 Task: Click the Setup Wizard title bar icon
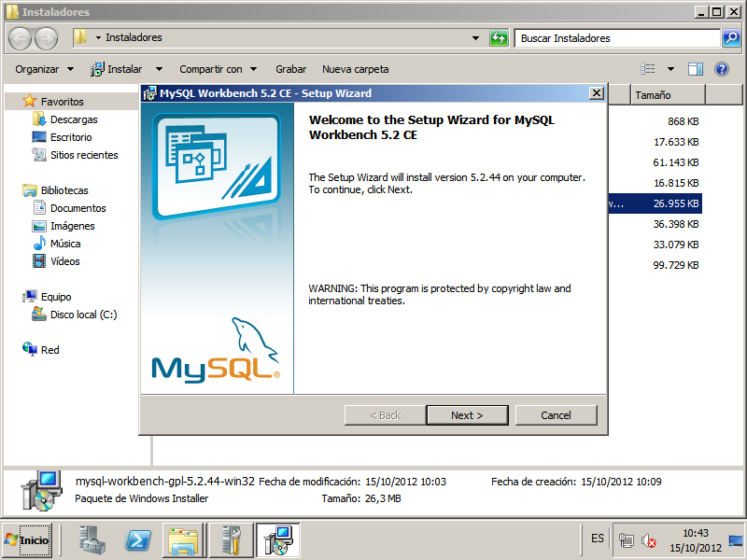click(150, 93)
